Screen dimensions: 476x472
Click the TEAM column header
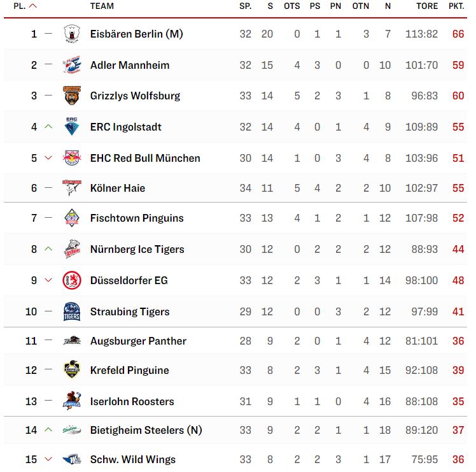coord(102,6)
